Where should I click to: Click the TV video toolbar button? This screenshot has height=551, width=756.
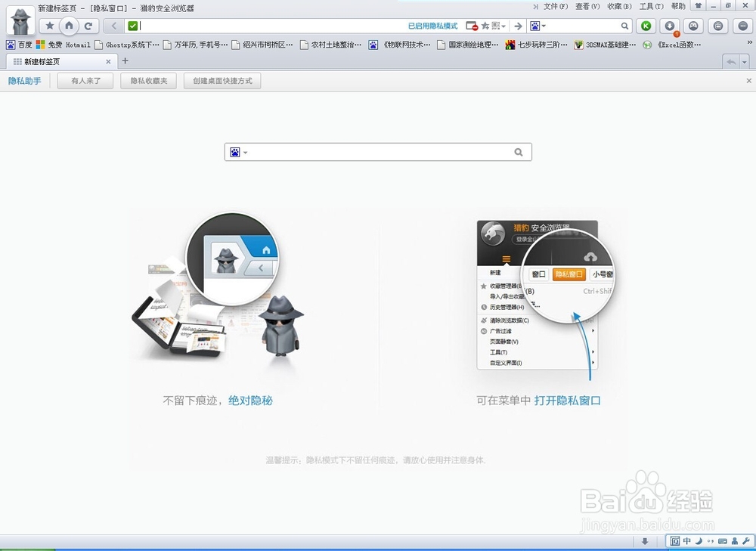718,26
